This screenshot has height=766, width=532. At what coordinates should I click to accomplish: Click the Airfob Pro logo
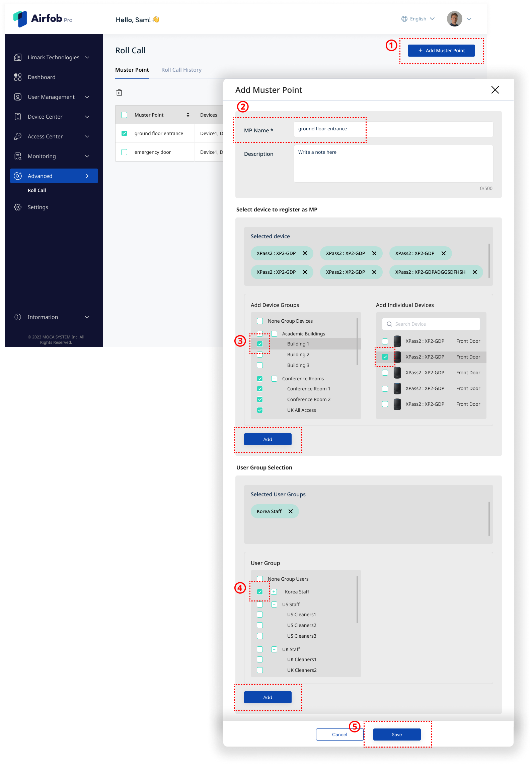click(x=43, y=19)
